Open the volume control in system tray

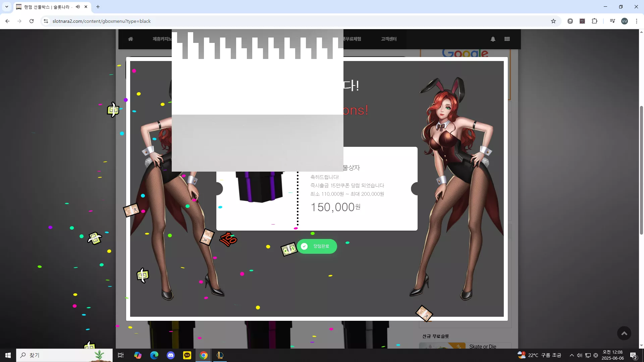tap(580, 355)
